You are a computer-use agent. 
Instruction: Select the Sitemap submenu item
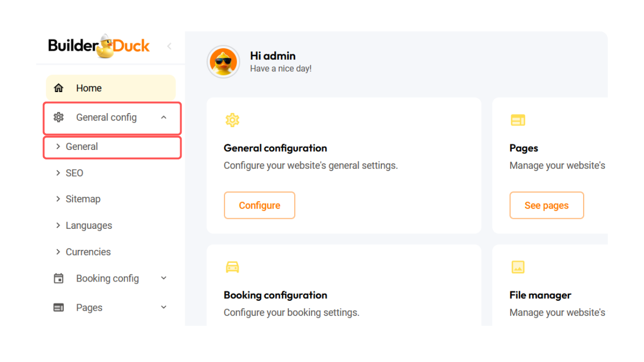(83, 199)
